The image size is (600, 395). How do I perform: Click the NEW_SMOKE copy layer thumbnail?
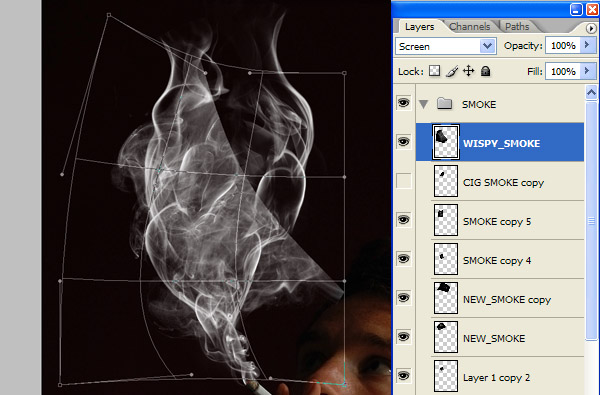tap(446, 298)
